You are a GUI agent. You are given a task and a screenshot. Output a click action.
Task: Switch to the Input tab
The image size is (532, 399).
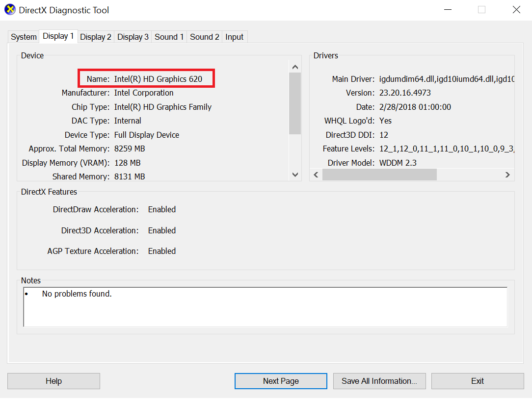235,37
